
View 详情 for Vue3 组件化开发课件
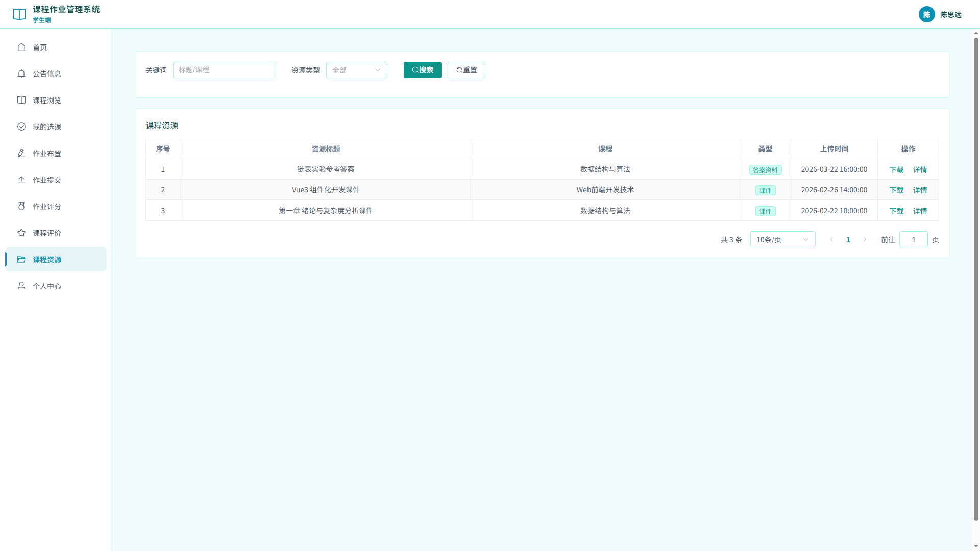pos(920,190)
